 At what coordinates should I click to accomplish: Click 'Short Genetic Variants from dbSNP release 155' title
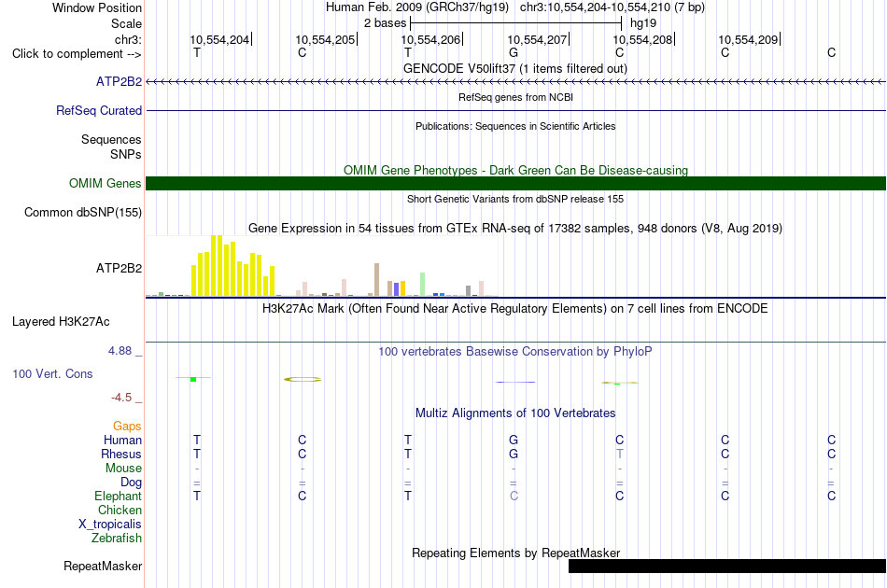pos(515,199)
